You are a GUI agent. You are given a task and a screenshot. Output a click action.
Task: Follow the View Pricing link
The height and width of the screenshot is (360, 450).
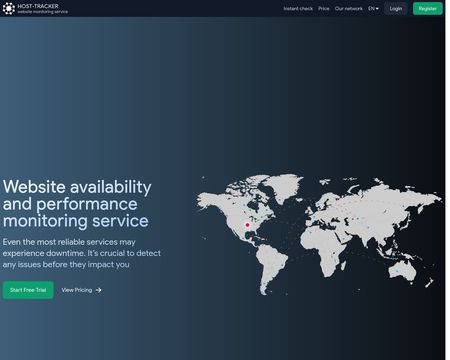click(x=81, y=290)
